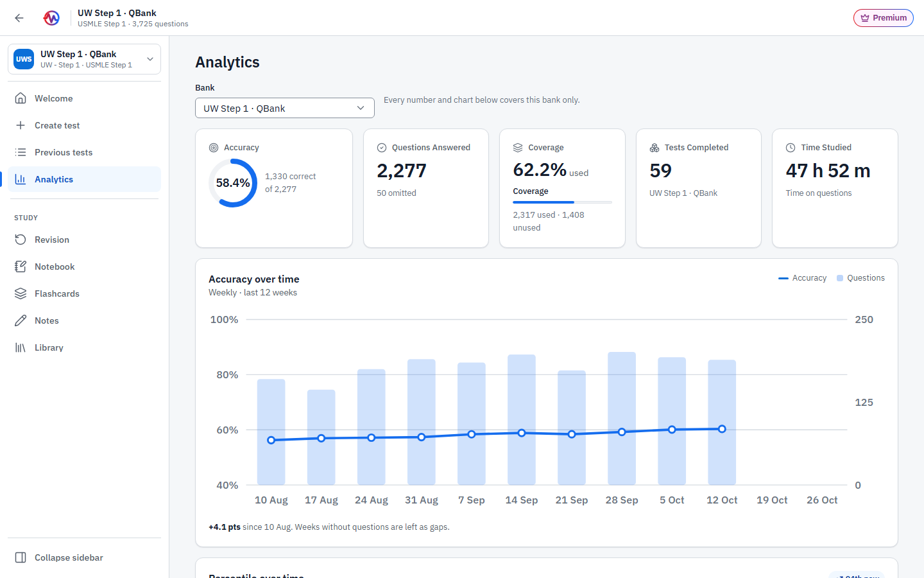This screenshot has width=924, height=578.
Task: Click the Flashcards stack icon
Action: point(21,293)
